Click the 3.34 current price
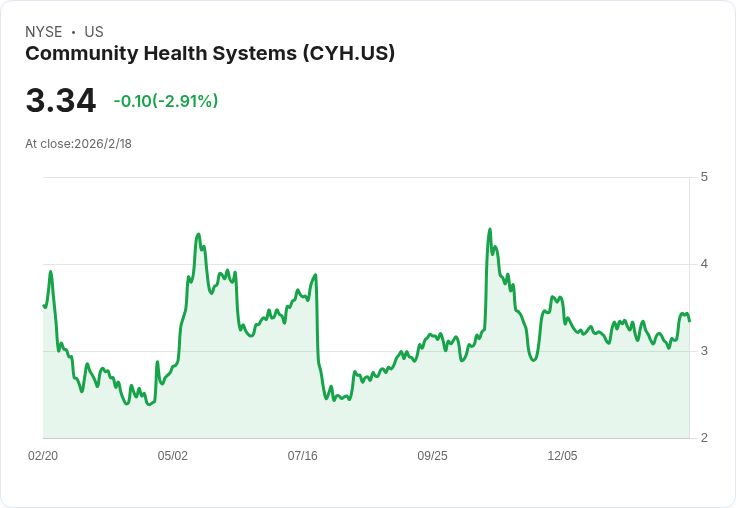736x508 pixels. (x=61, y=101)
